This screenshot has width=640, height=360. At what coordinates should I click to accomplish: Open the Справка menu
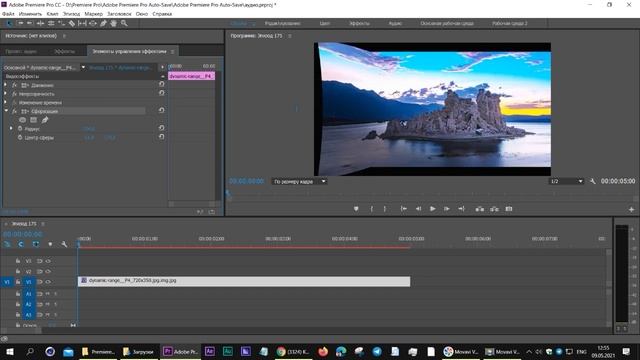pos(162,14)
